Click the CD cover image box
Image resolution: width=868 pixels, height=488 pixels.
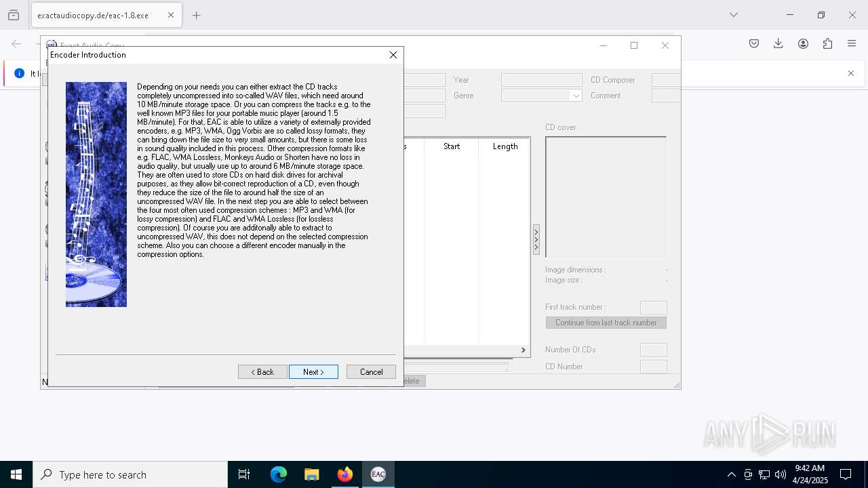click(606, 197)
